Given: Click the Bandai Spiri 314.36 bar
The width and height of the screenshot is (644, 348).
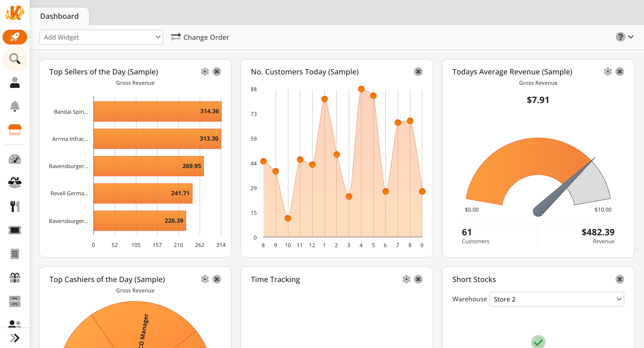Looking at the screenshot, I should [x=157, y=111].
